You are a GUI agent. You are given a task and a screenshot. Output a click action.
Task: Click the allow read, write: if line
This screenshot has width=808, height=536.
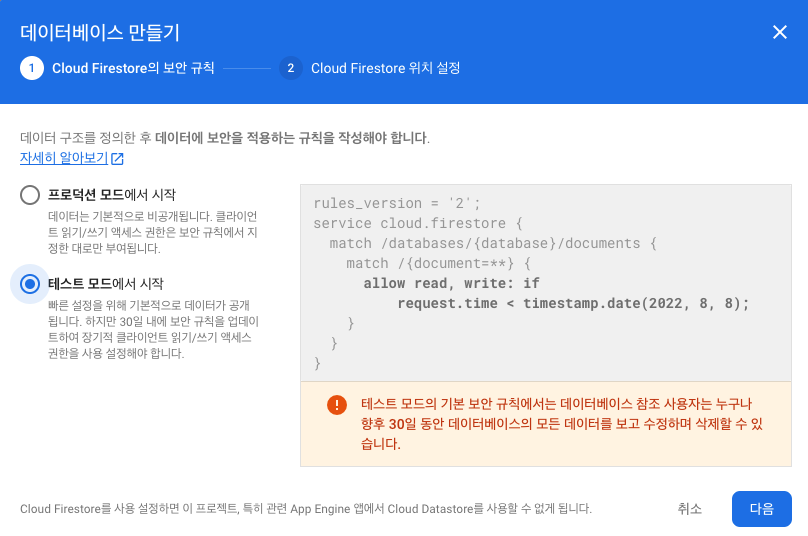[451, 283]
